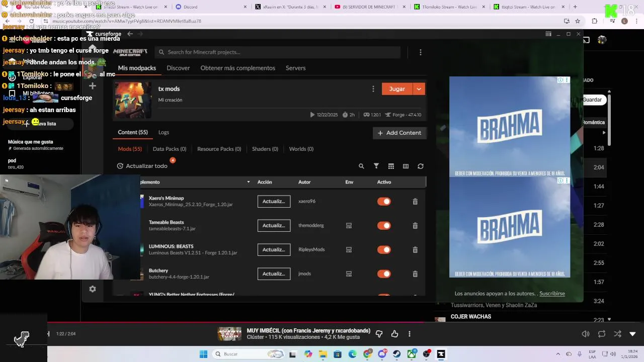Click Actualizar todo button
The width and height of the screenshot is (644, 362).
[x=142, y=166]
